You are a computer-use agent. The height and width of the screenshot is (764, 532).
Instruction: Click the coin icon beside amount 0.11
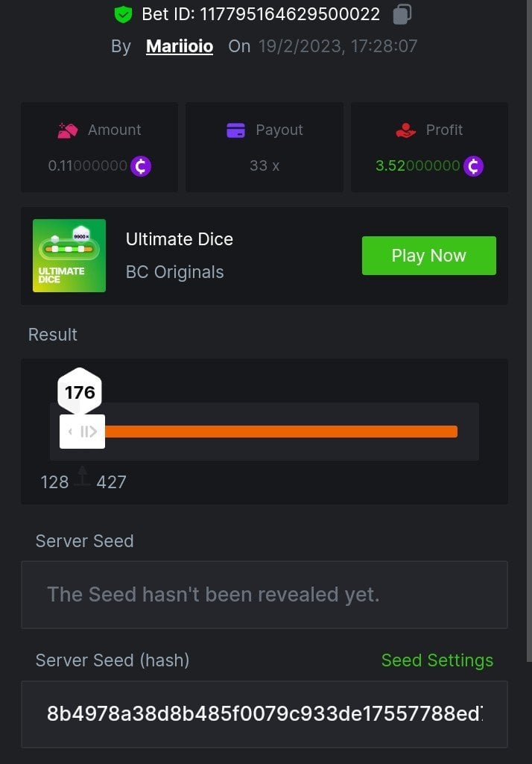[141, 165]
